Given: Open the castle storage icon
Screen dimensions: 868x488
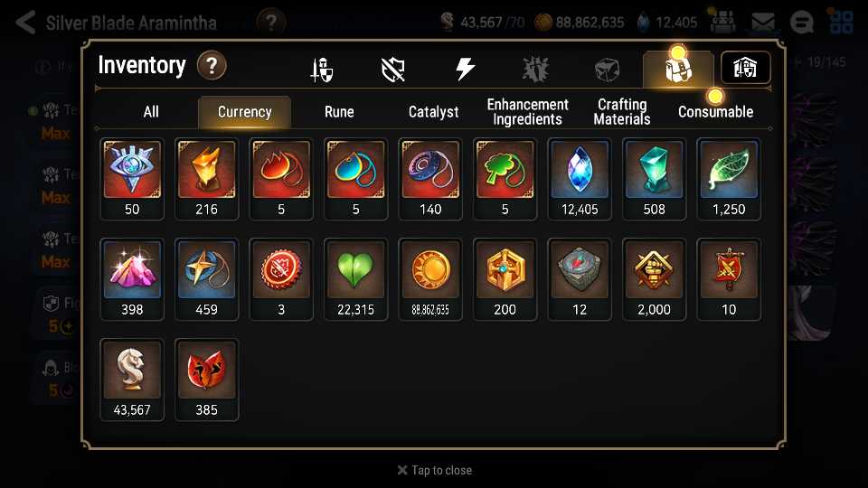Looking at the screenshot, I should pyautogui.click(x=745, y=68).
